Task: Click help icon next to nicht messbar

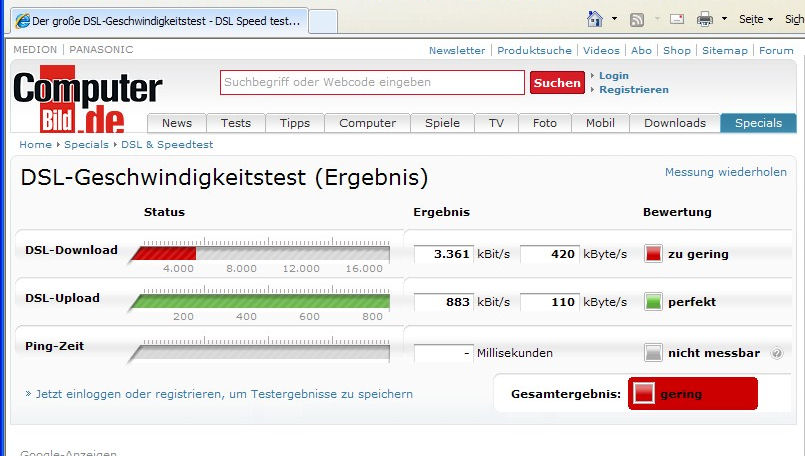Action: [x=777, y=353]
